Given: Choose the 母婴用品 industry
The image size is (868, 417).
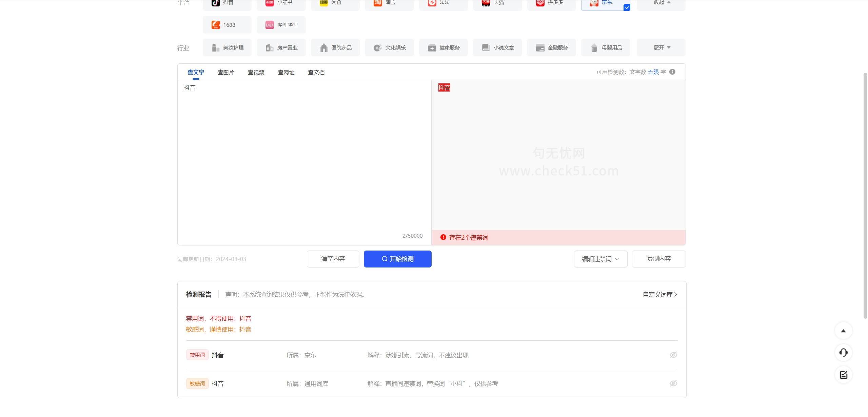Looking at the screenshot, I should tap(606, 47).
